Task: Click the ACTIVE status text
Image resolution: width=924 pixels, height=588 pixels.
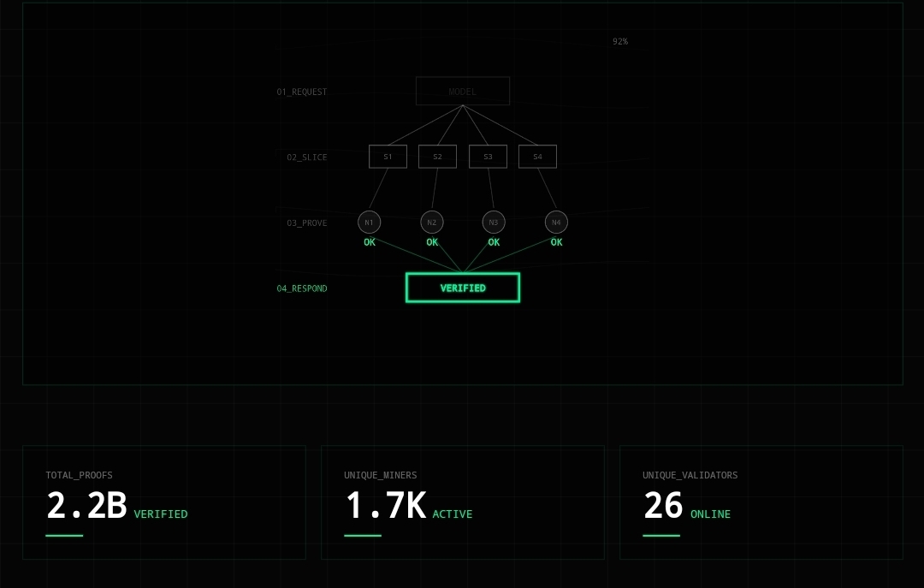Action: coord(453,514)
